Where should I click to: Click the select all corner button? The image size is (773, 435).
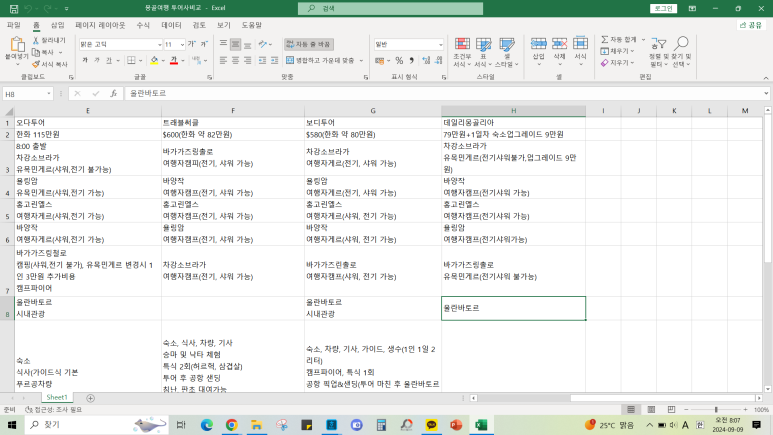click(8, 111)
